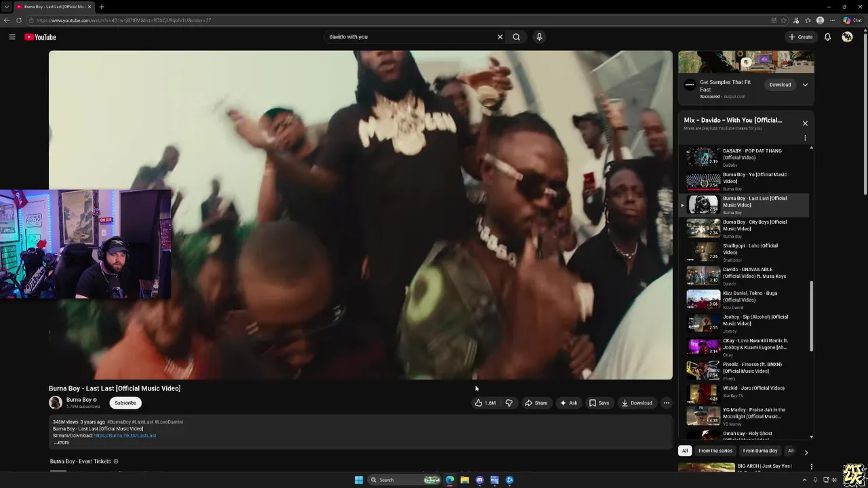Close the Davido With You mix panel
868x488 pixels.
pyautogui.click(x=805, y=123)
